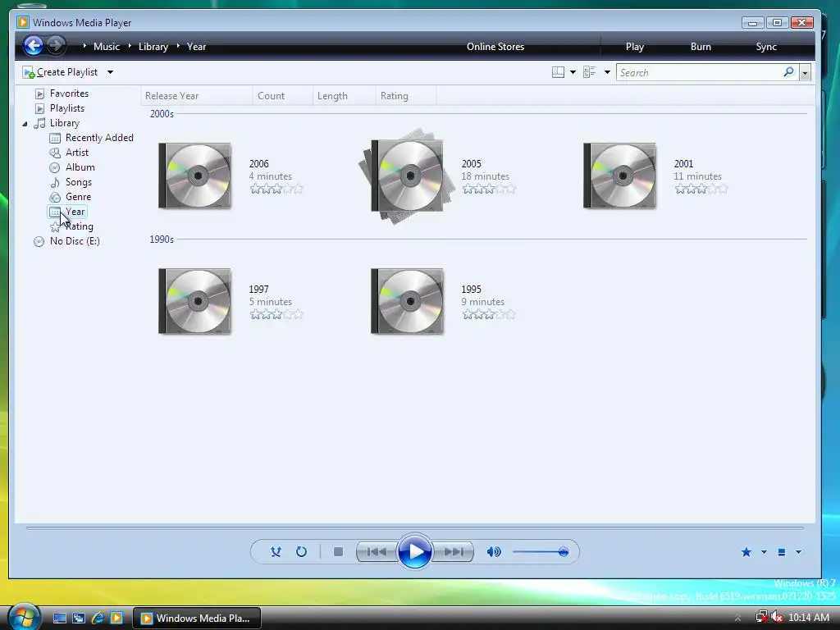Select the 1997 album thumbnail
The width and height of the screenshot is (840, 630).
tap(195, 301)
